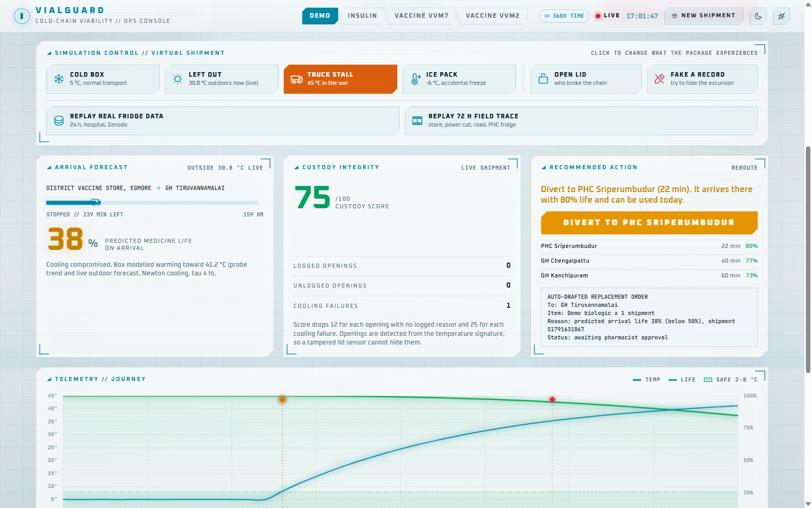This screenshot has width=812, height=508.
Task: Choose the Fake a Record scenario
Action: coord(702,79)
